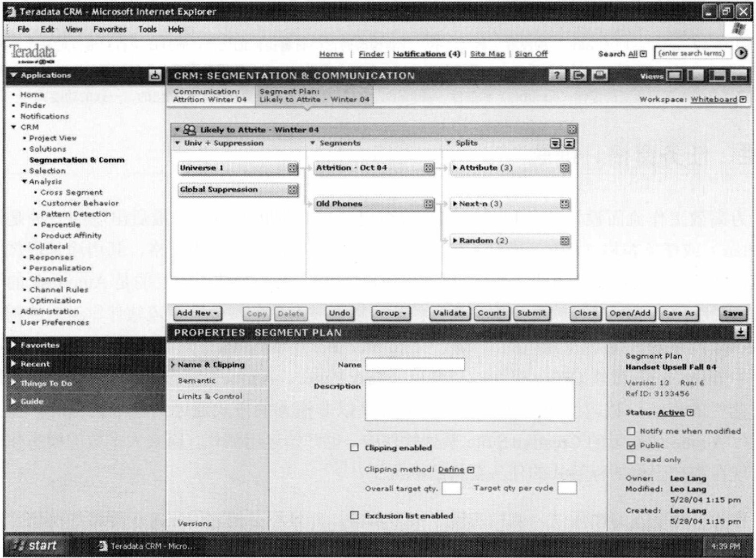Click the search go arrow button
The height and width of the screenshot is (558, 756).
pyautogui.click(x=741, y=53)
